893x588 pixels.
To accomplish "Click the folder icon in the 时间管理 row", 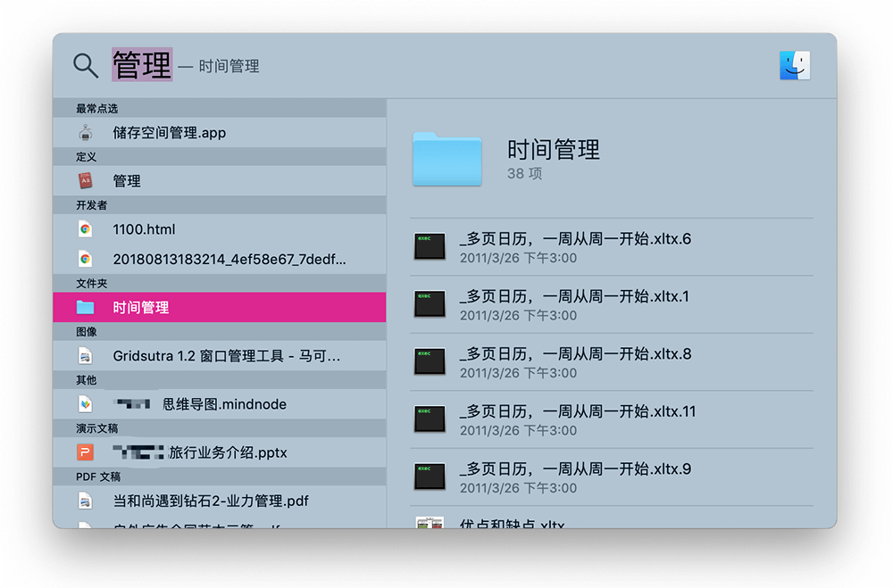I will (x=86, y=307).
